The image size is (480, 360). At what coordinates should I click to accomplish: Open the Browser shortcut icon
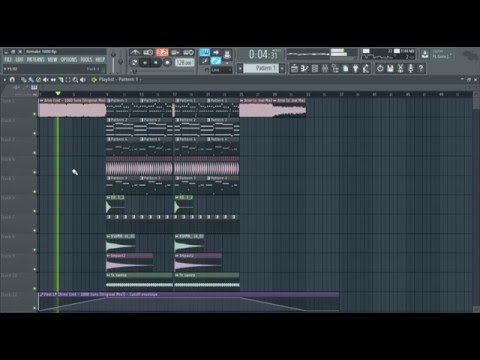[335, 69]
